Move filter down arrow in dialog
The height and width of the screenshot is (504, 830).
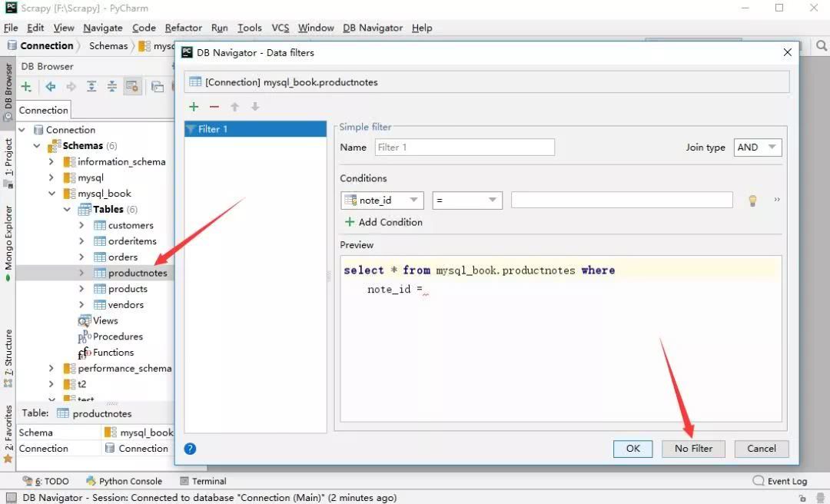pyautogui.click(x=255, y=107)
